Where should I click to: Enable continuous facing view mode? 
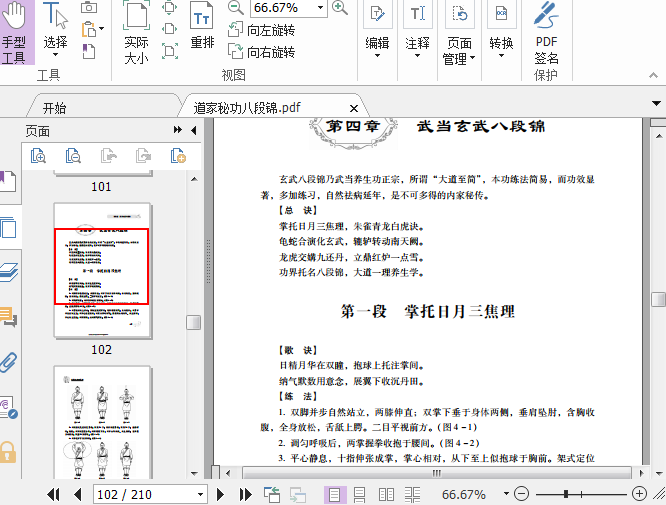pyautogui.click(x=412, y=494)
